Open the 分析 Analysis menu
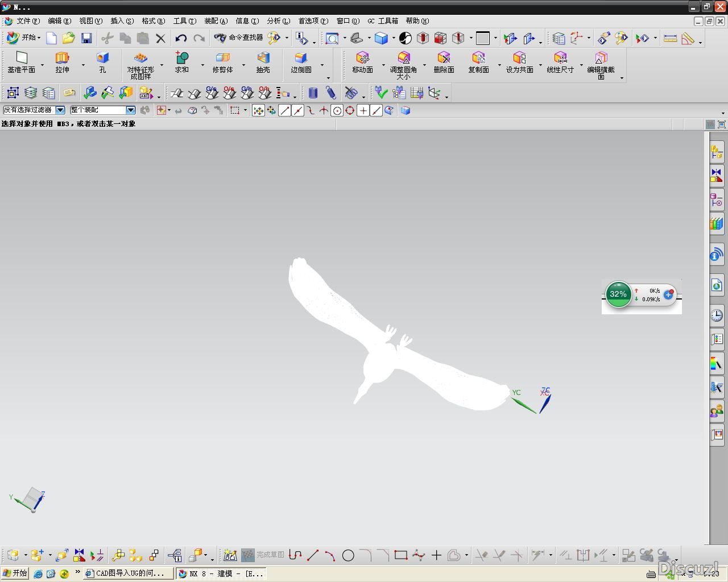The image size is (728, 582). [x=278, y=21]
